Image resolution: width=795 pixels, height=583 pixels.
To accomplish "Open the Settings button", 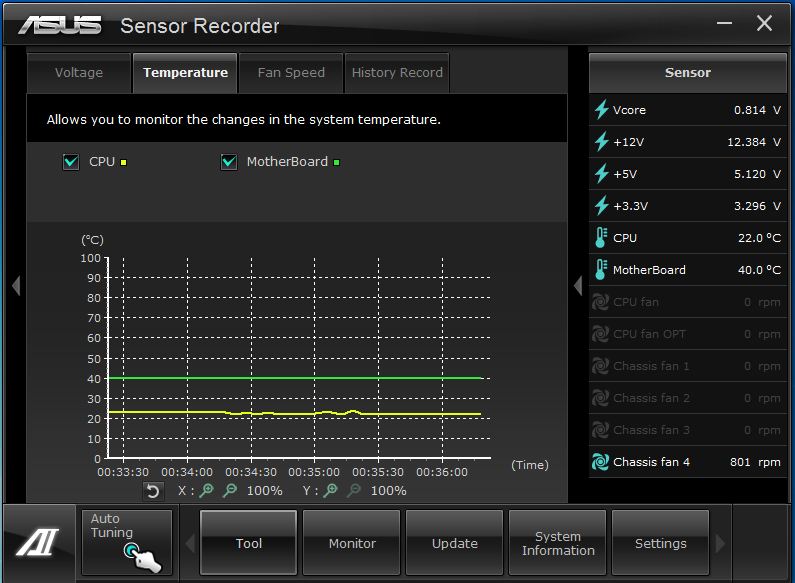I will (x=661, y=543).
